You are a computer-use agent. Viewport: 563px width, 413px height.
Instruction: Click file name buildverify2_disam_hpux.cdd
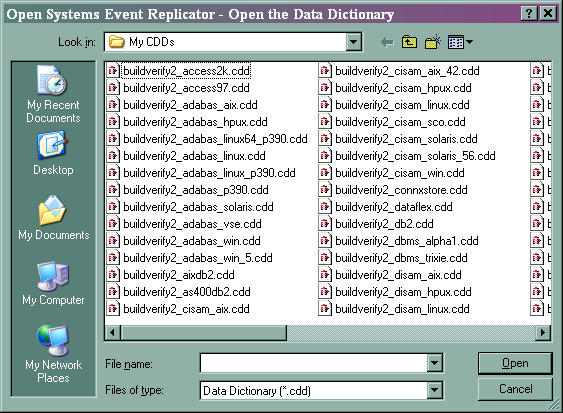pos(403,292)
